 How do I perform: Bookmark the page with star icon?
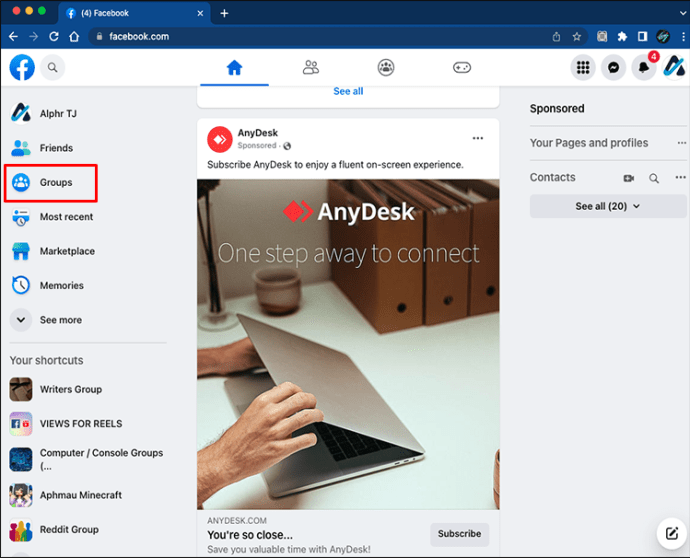pyautogui.click(x=577, y=37)
